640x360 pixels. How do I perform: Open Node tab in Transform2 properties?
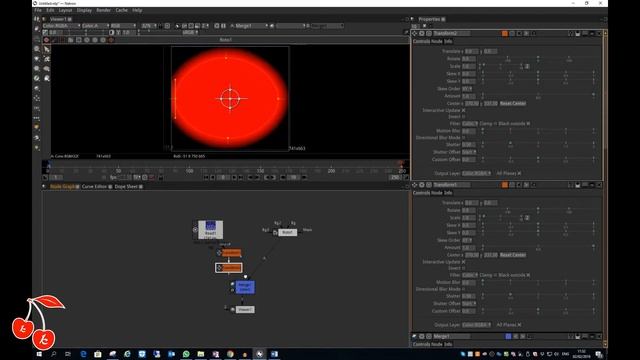click(x=437, y=42)
